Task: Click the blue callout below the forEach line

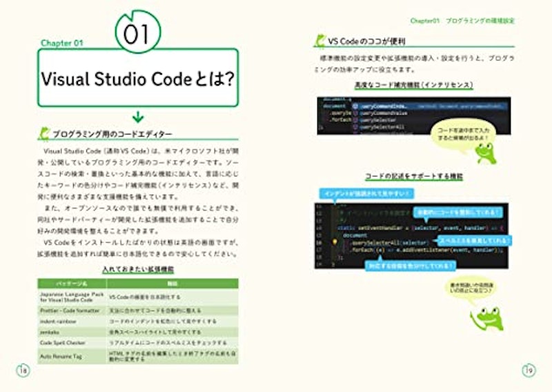Action: click(411, 266)
